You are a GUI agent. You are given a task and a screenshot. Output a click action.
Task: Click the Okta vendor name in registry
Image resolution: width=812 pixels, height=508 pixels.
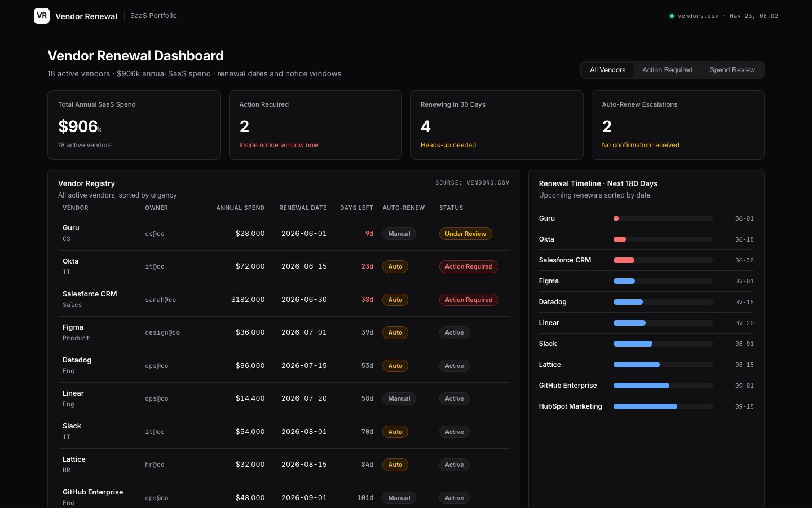[x=70, y=261]
